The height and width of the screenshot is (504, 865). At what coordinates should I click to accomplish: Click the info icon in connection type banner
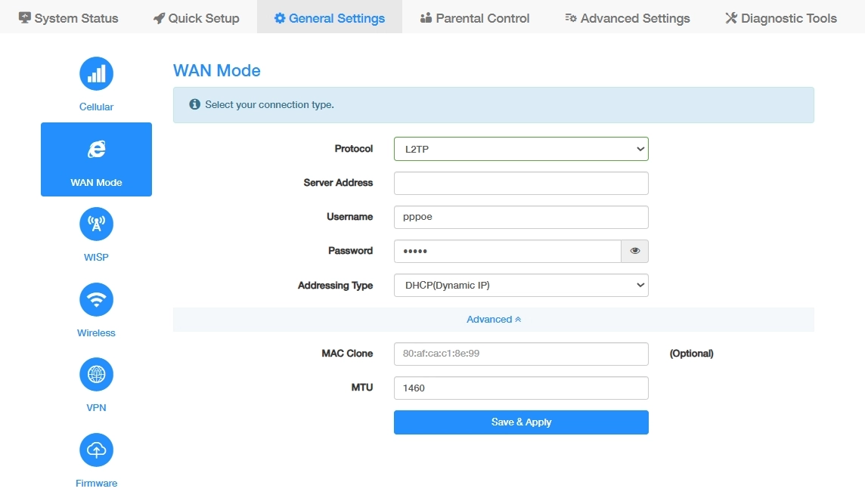click(x=195, y=105)
